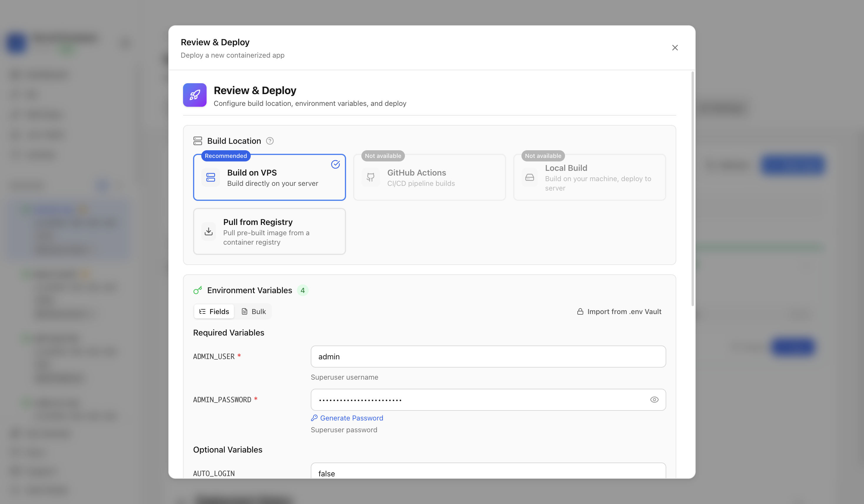
Task: Click the Build on VPS checkmark icon
Action: 335,164
